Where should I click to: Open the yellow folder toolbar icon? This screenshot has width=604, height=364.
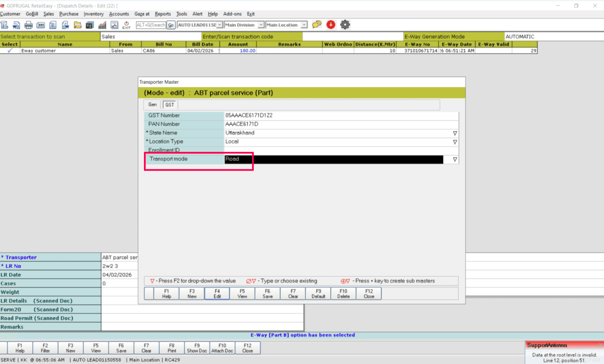(x=77, y=25)
